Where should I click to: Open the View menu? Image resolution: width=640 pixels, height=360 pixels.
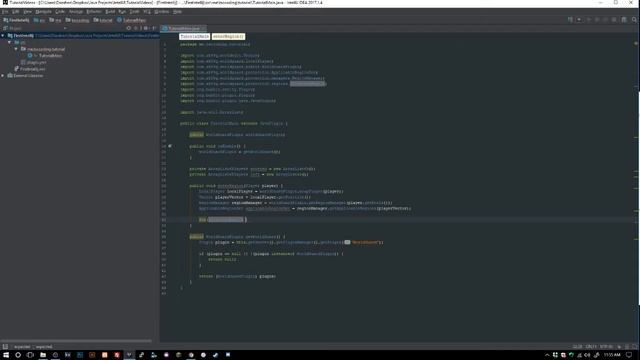point(27,12)
